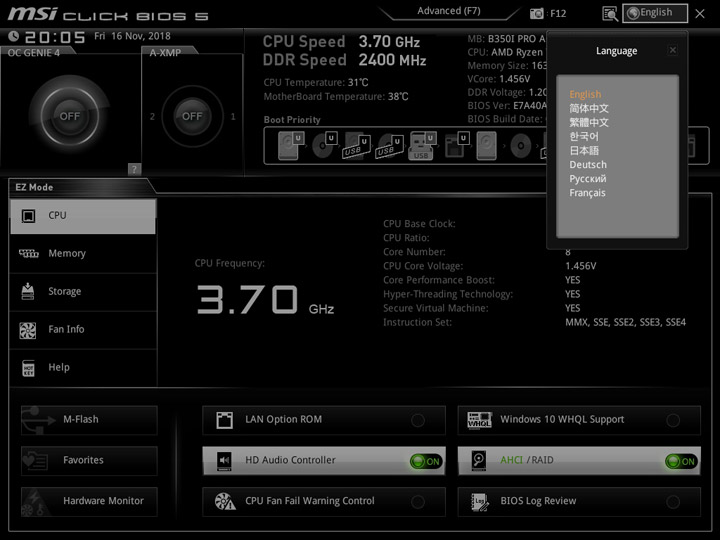Click the Fan Info fan icon
Screen dimensions: 720x540
28,330
